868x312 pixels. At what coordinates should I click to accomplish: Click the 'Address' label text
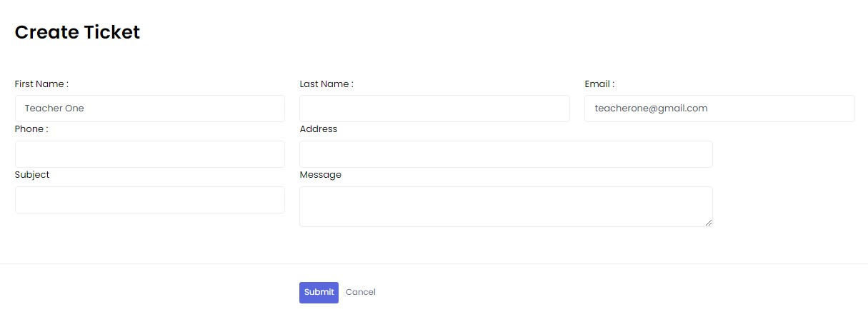[x=319, y=129]
